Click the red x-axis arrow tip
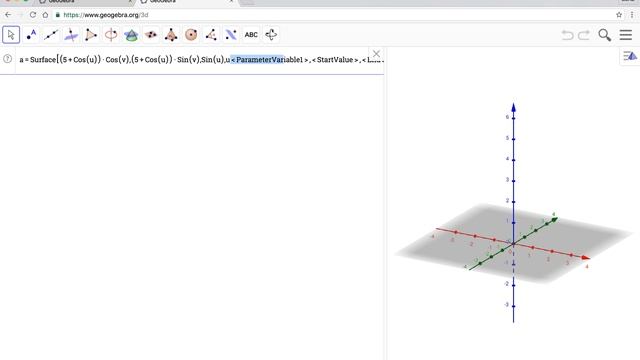The height and width of the screenshot is (360, 640). [x=586, y=258]
